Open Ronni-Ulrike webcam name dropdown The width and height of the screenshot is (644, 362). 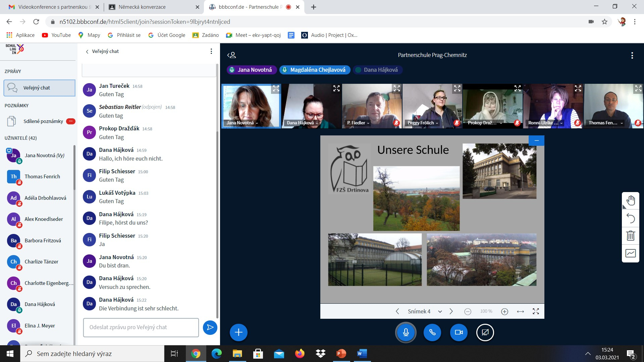tap(545, 123)
